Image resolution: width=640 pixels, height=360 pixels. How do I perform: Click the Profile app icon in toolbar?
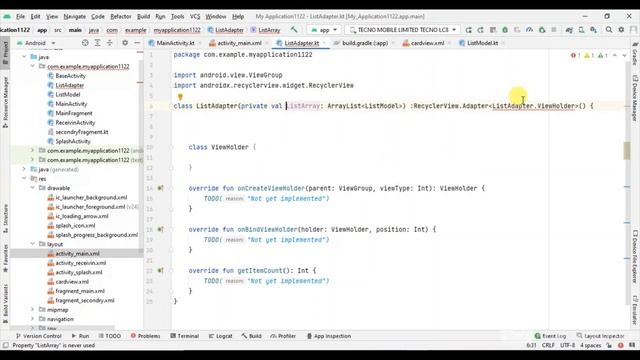(x=529, y=30)
